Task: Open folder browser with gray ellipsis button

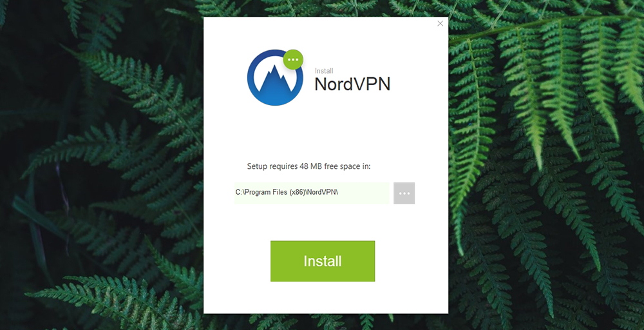Action: pos(404,193)
